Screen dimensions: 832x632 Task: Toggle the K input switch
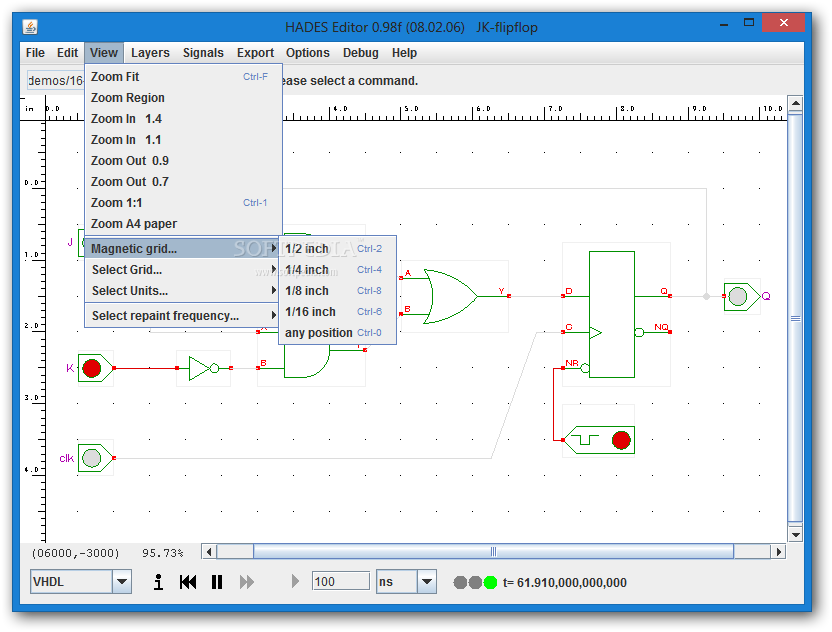[x=92, y=368]
